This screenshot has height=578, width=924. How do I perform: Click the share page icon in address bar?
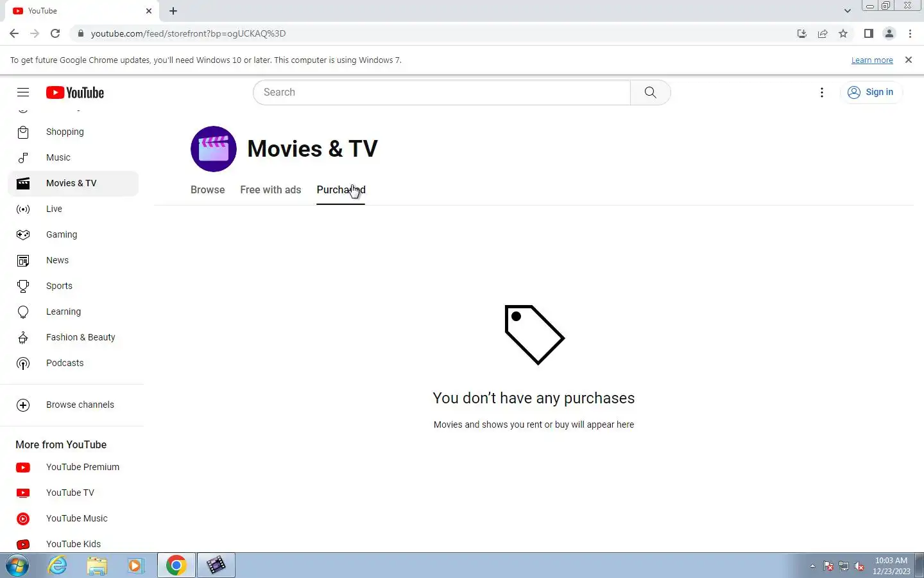click(x=823, y=33)
